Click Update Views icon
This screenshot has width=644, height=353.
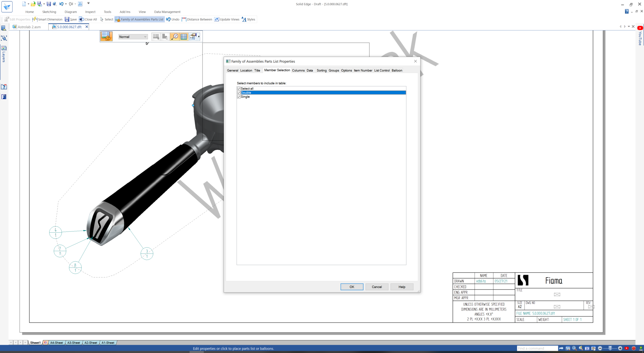[217, 19]
